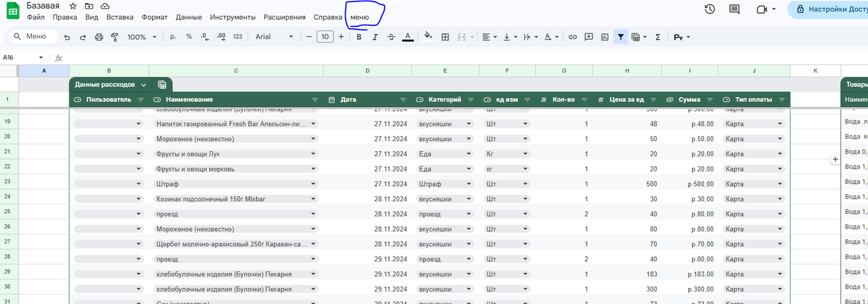Toggle italic formatting
The image size is (868, 304).
pos(375,37)
